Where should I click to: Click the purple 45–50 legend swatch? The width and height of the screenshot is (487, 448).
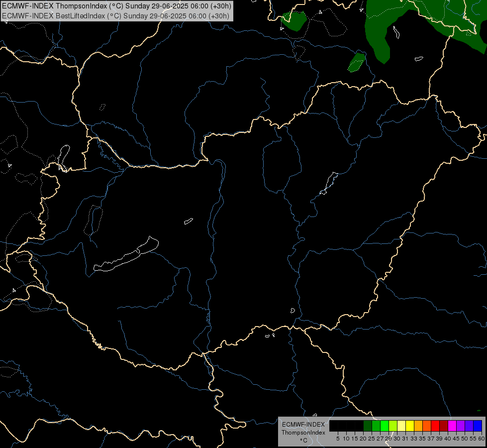[461, 426]
